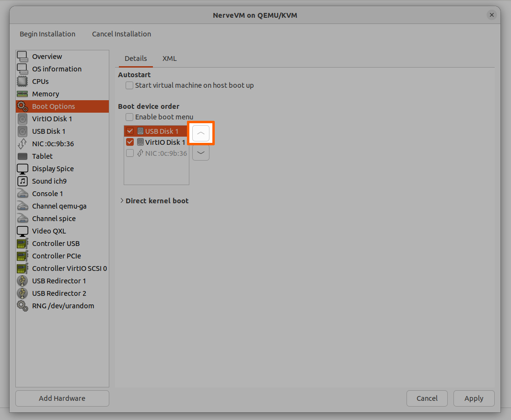
Task: Switch to the XML tab
Action: 169,58
